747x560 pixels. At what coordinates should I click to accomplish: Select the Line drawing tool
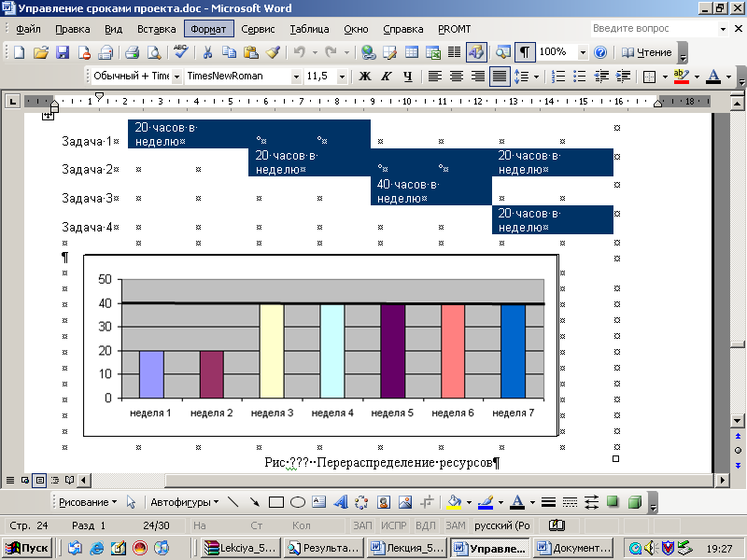(x=233, y=502)
